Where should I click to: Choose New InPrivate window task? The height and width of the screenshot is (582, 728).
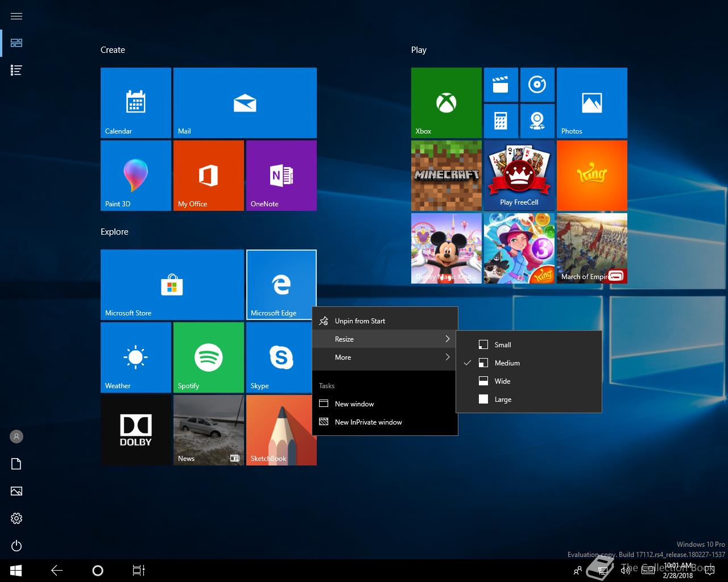[385, 422]
